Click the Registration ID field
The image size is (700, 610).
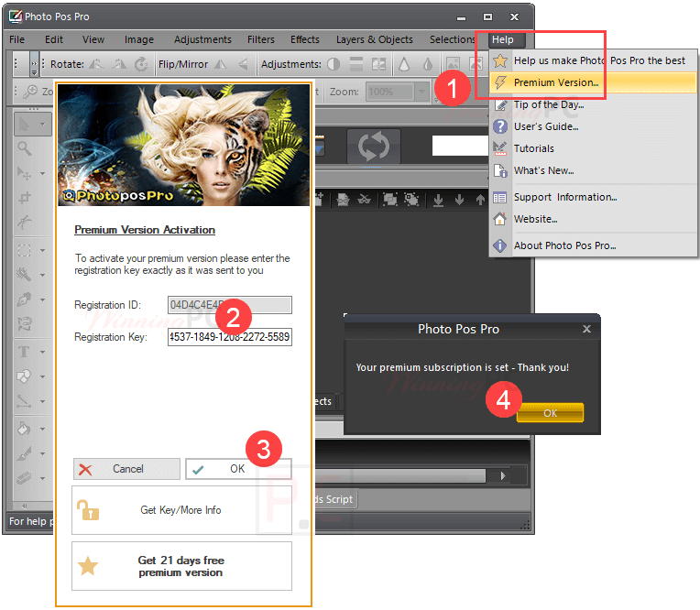pyautogui.click(x=230, y=305)
